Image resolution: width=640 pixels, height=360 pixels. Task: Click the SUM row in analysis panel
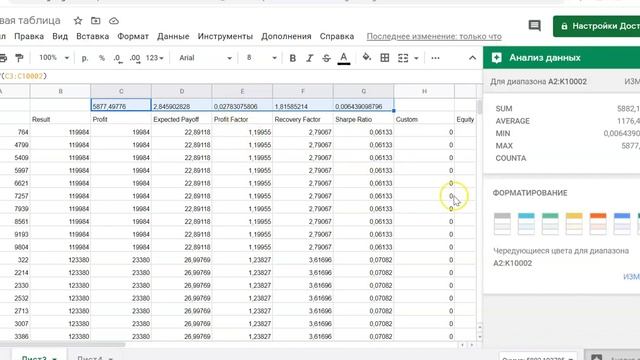567,109
